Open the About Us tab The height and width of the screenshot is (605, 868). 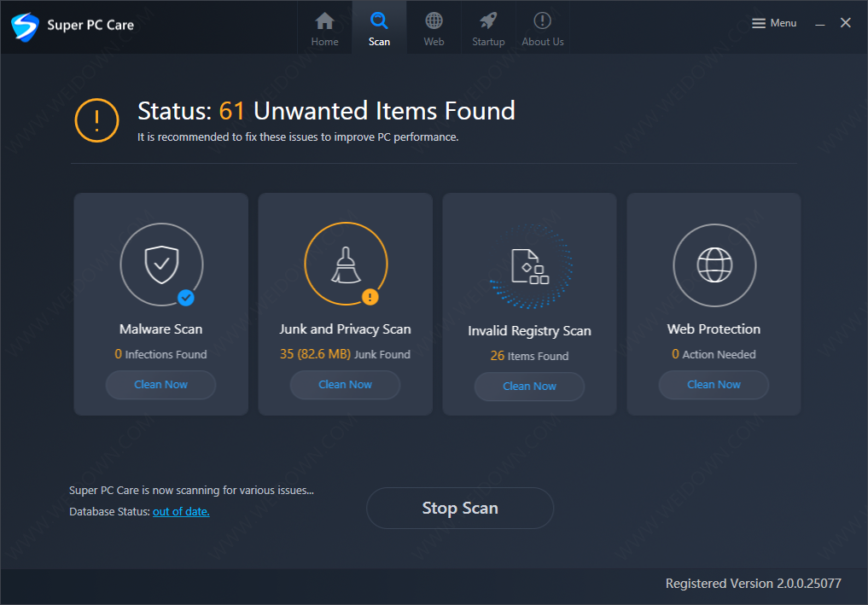543,29
